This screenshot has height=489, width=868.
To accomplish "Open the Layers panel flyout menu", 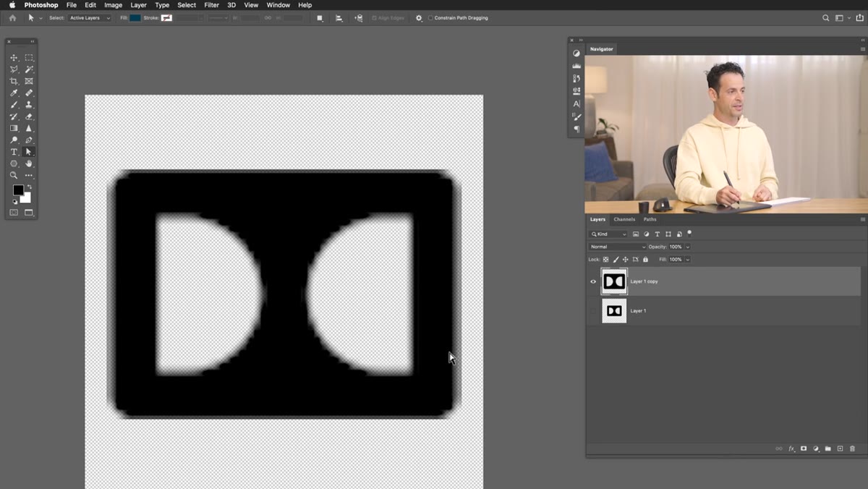I will pyautogui.click(x=862, y=219).
